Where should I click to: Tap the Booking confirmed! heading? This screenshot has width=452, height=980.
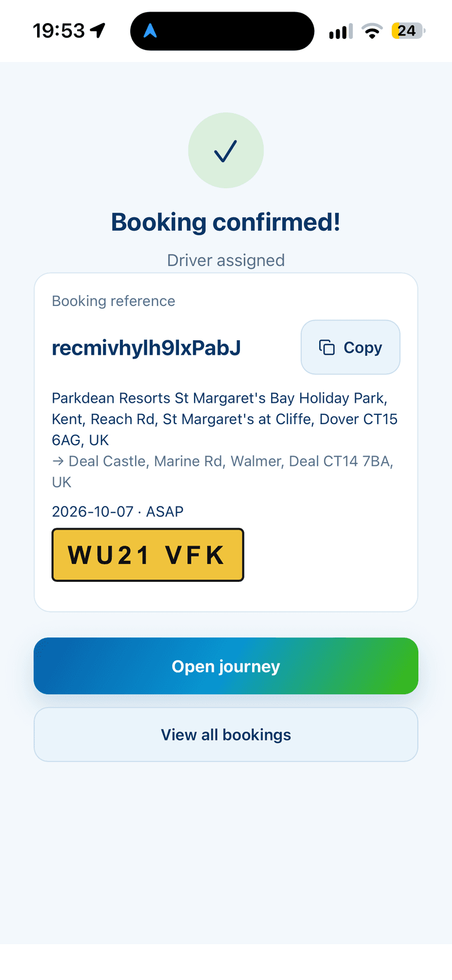(226, 222)
